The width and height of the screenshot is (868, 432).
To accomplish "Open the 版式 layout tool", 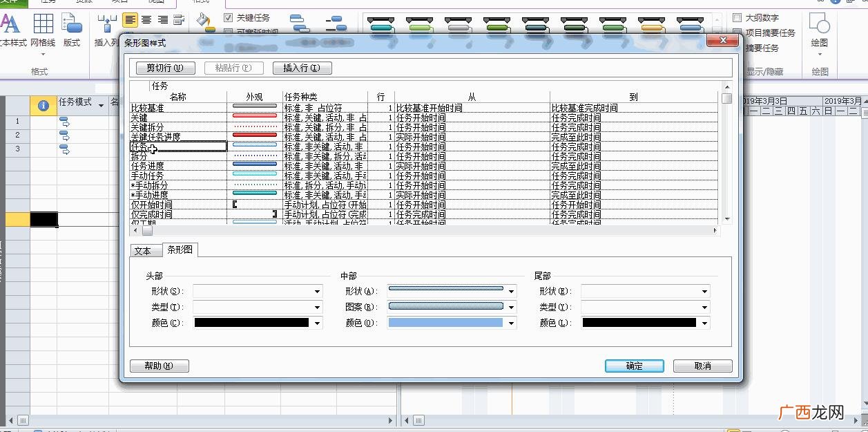I will pos(72,30).
